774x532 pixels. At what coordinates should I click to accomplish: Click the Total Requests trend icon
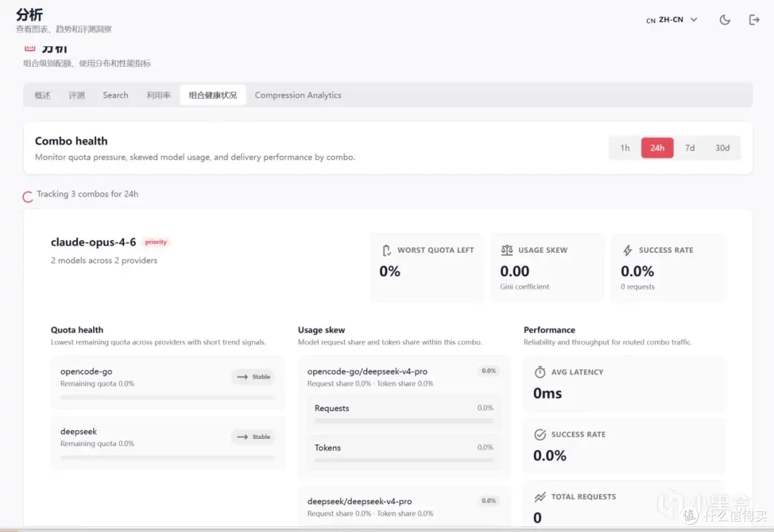pyautogui.click(x=540, y=497)
